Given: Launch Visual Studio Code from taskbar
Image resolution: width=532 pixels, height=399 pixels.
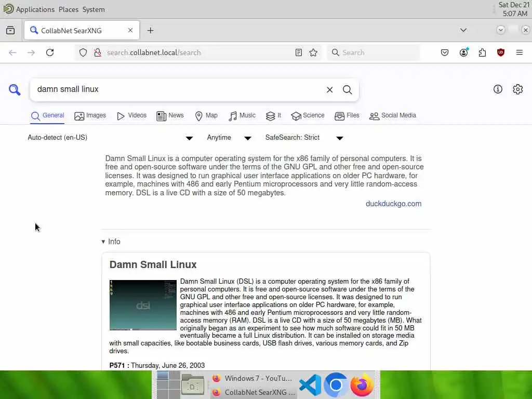Looking at the screenshot, I should click(310, 385).
